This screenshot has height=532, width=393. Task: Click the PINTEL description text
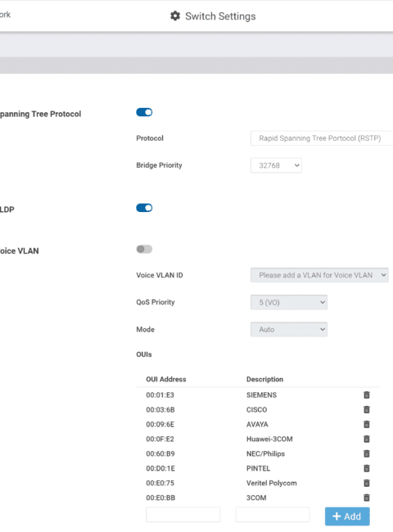(258, 468)
